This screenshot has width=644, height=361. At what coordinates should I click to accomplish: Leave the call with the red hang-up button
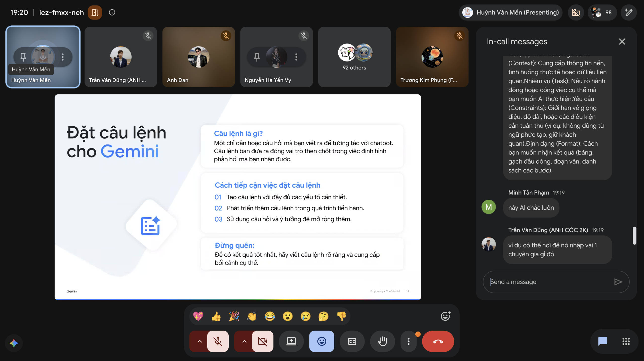(x=438, y=341)
